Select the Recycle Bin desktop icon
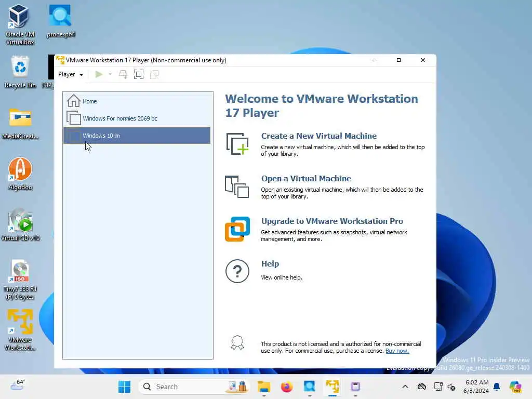 coord(20,72)
